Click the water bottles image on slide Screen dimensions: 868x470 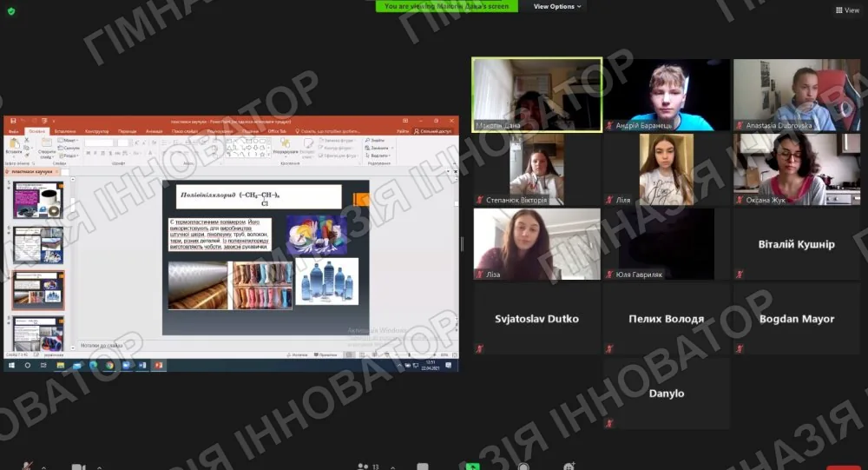click(326, 281)
